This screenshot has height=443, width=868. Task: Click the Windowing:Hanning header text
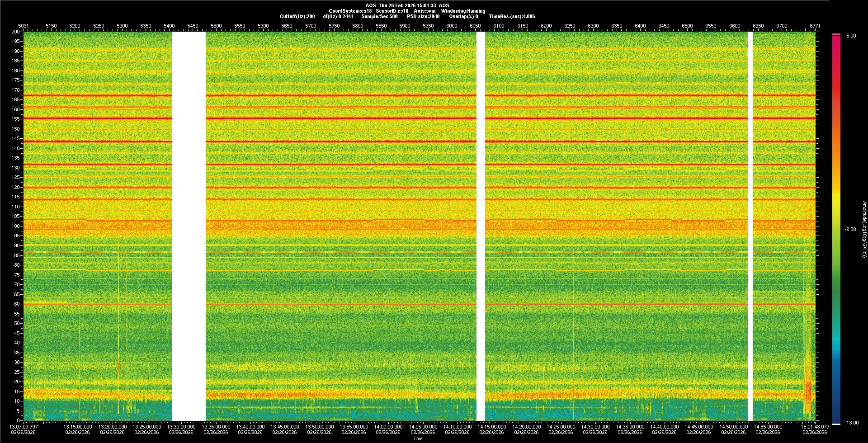463,11
